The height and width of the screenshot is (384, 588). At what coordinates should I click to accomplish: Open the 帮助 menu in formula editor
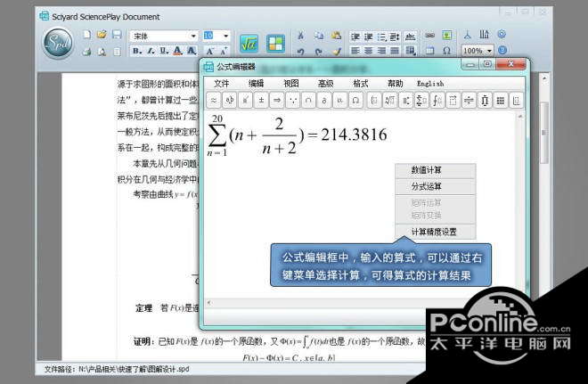tap(396, 83)
